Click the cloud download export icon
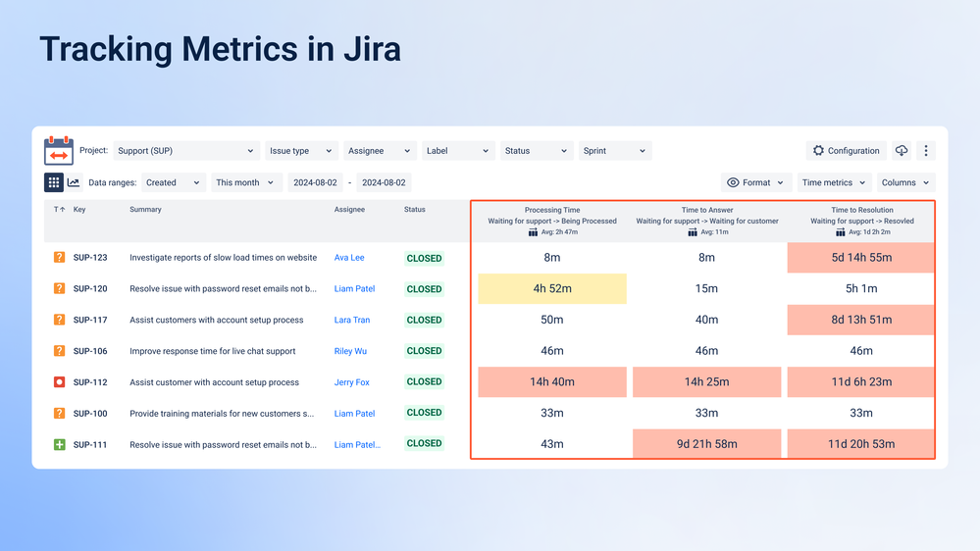 [902, 151]
